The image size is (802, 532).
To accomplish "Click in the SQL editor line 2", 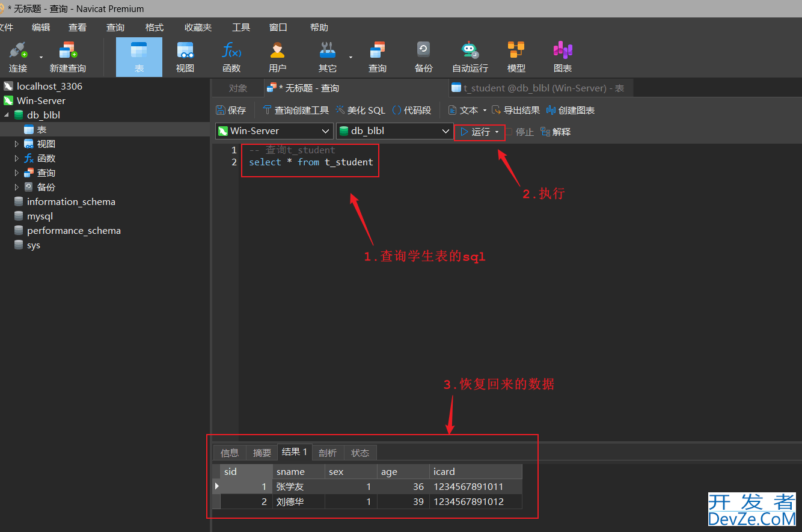I will coord(311,162).
